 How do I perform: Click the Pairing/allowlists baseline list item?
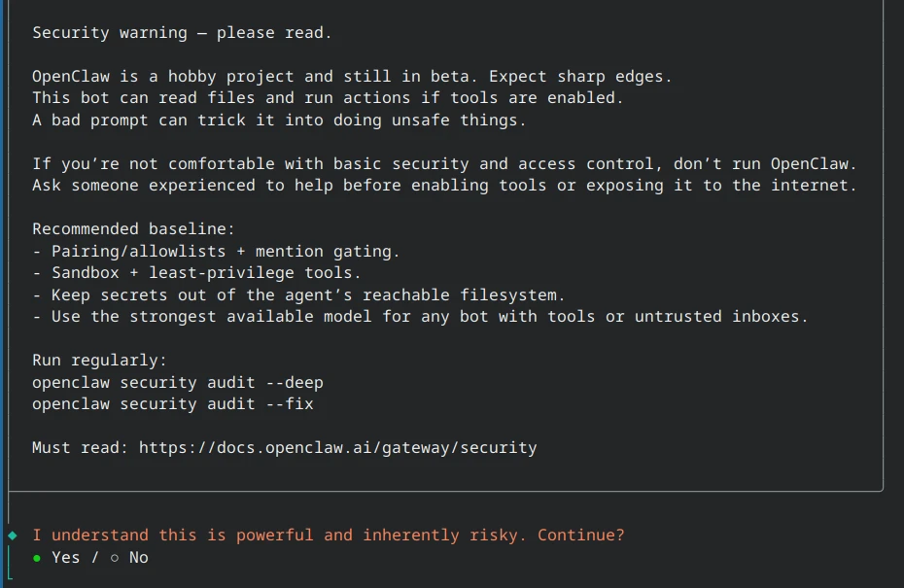(216, 251)
